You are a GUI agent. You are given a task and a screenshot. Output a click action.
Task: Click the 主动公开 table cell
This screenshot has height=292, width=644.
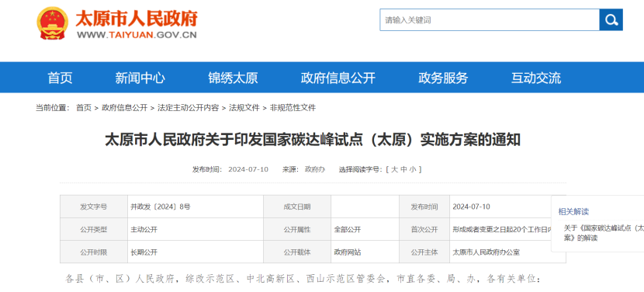pyautogui.click(x=196, y=230)
